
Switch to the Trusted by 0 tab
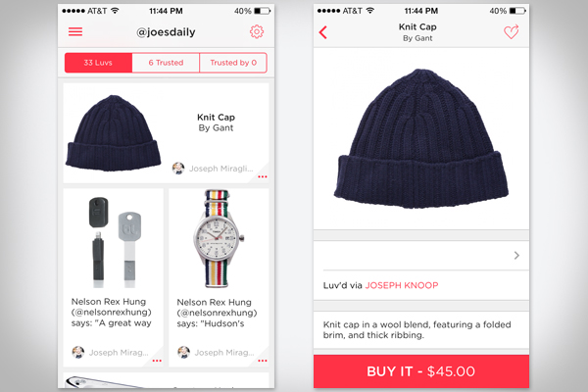232,63
